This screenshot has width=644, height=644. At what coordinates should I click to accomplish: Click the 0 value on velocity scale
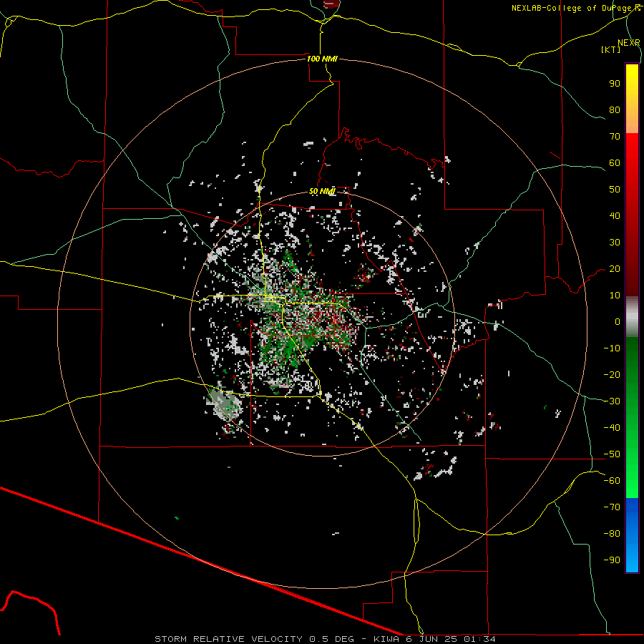618,321
